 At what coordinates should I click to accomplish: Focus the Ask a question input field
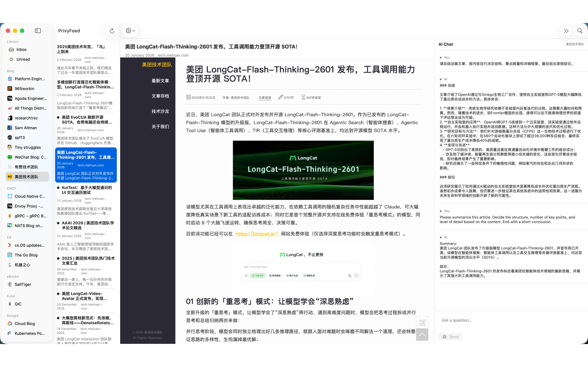(x=510, y=320)
